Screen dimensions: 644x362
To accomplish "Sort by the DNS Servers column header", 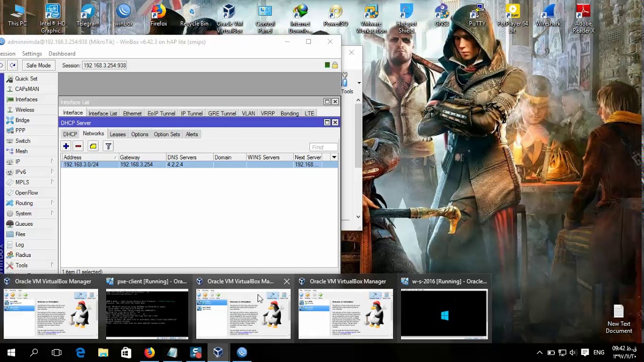I will (x=189, y=157).
